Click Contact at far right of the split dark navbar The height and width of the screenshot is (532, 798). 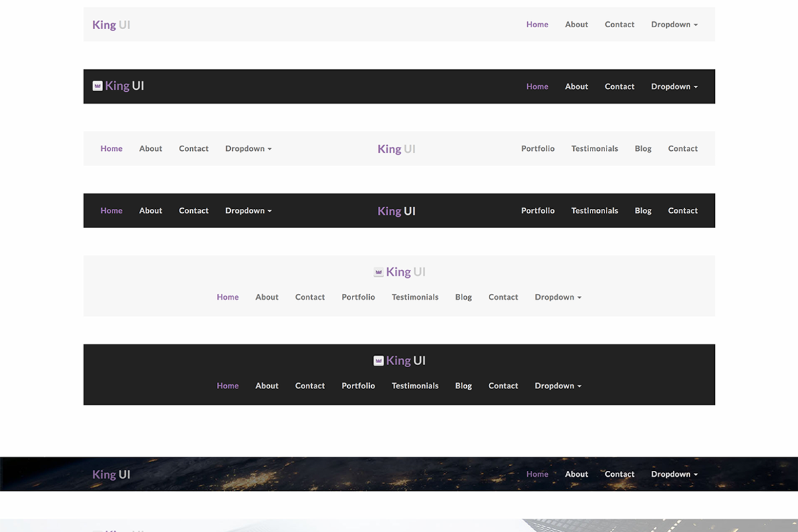[x=683, y=210]
